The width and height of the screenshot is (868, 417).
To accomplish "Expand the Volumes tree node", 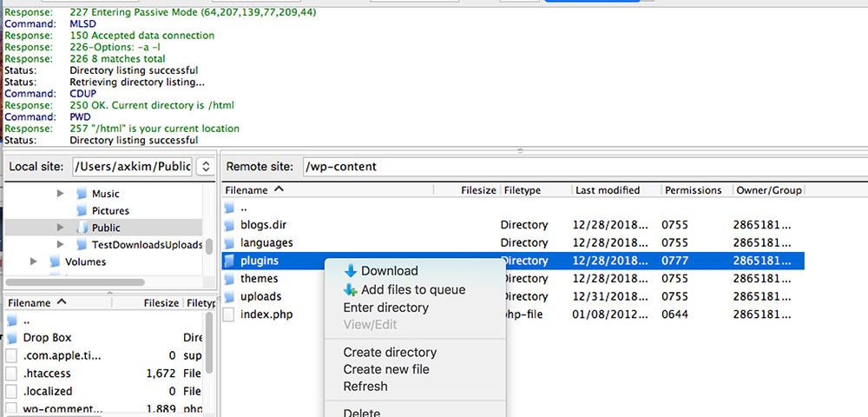I will click(34, 261).
